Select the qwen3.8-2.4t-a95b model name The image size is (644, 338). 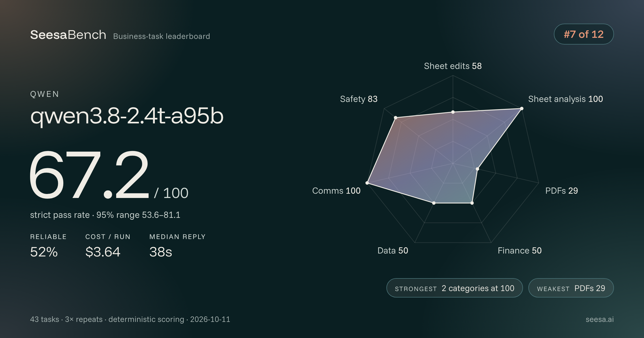127,116
